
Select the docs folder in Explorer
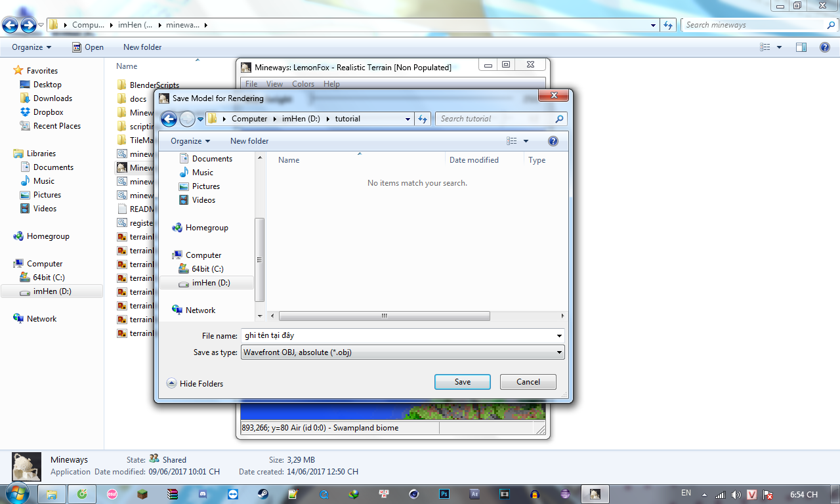[138, 99]
